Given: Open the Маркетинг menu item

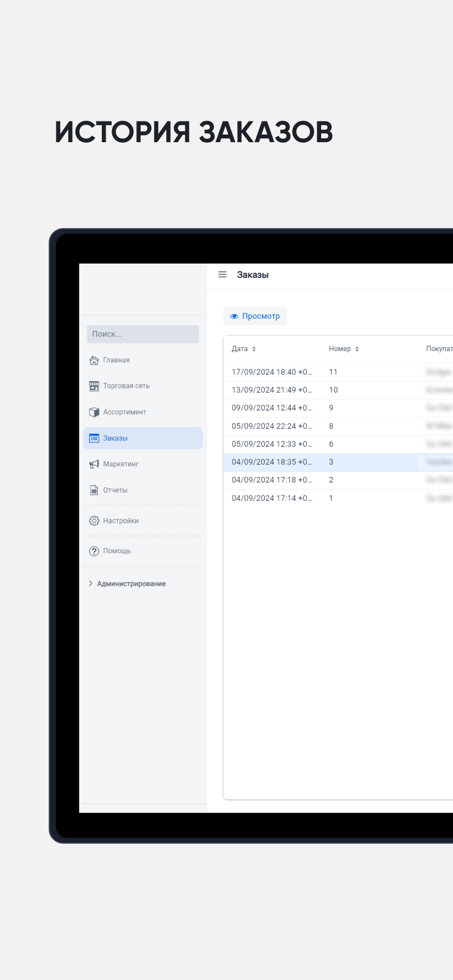Looking at the screenshot, I should click(x=121, y=464).
